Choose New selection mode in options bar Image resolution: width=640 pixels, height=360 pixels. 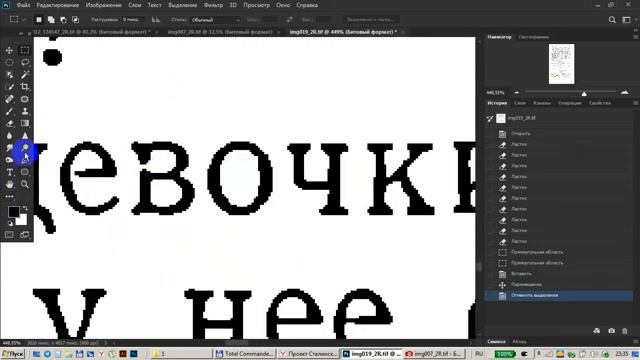[39, 20]
